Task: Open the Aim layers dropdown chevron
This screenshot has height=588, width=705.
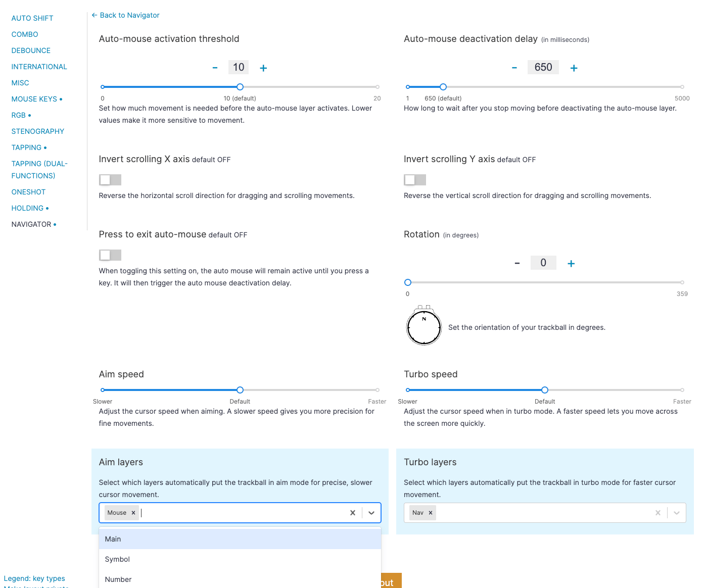Action: pos(371,512)
